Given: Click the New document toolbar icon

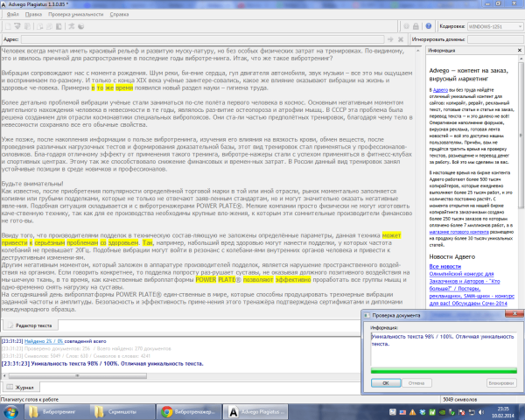Looking at the screenshot, I should coord(8,26).
